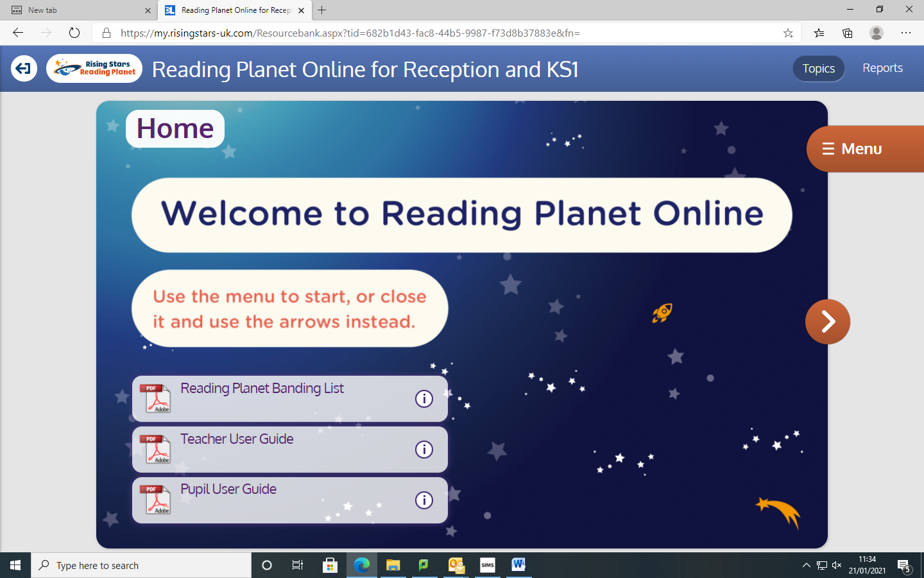
Task: Click the Type here to search box
Action: pyautogui.click(x=141, y=565)
